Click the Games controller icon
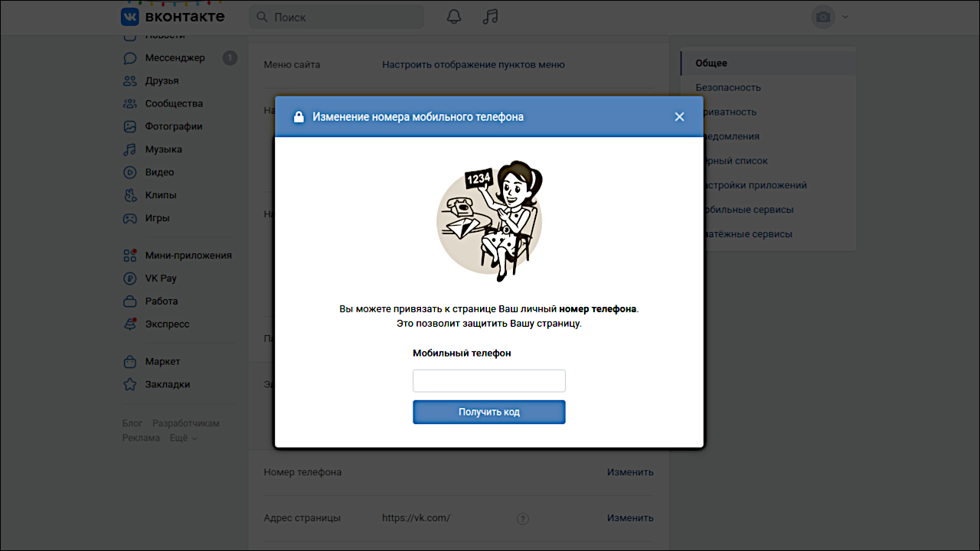Image resolution: width=980 pixels, height=551 pixels. point(130,218)
